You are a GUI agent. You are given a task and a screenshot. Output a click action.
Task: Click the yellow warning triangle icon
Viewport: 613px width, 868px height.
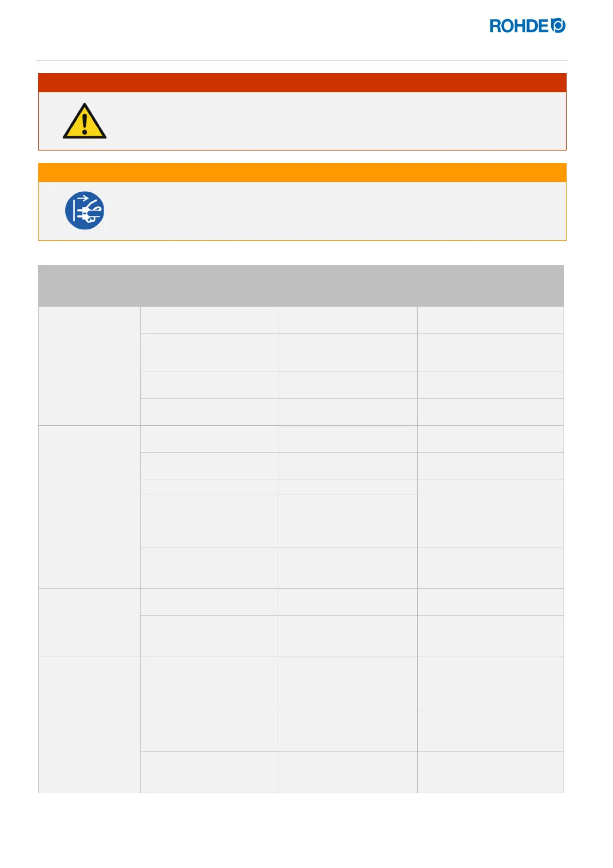(84, 122)
